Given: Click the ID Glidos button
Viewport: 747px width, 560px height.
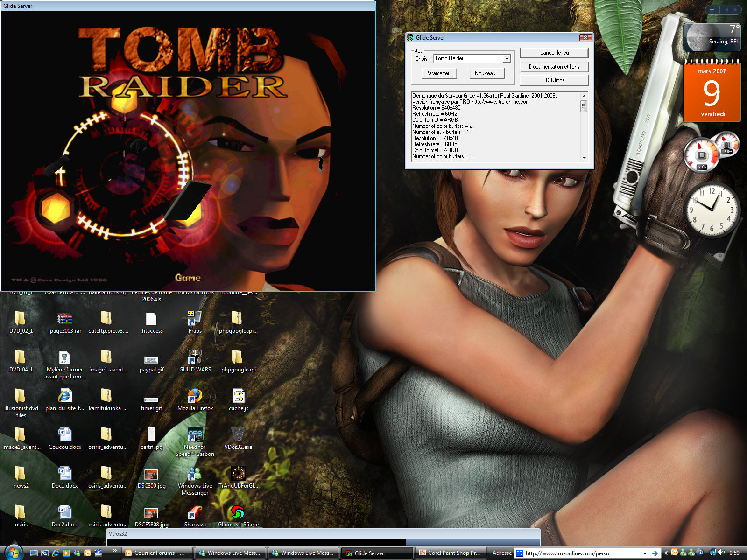Looking at the screenshot, I should [x=554, y=80].
